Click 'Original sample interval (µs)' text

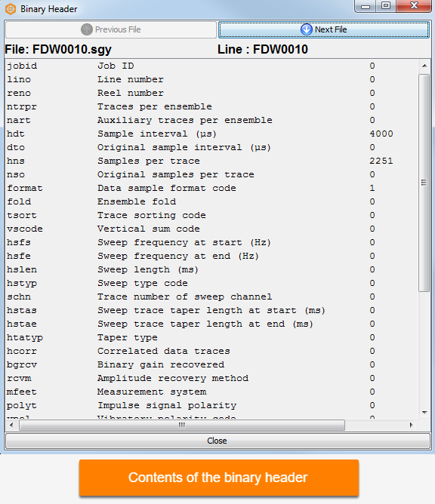(184, 148)
